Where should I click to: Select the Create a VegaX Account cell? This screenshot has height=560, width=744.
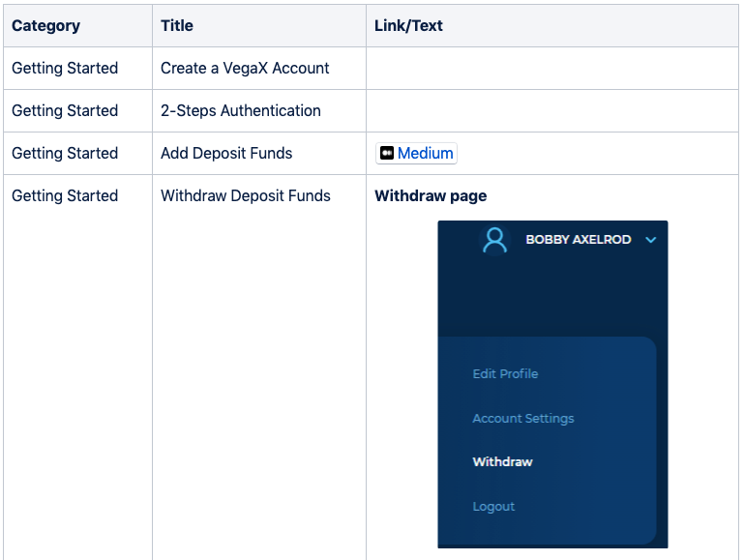click(x=259, y=69)
